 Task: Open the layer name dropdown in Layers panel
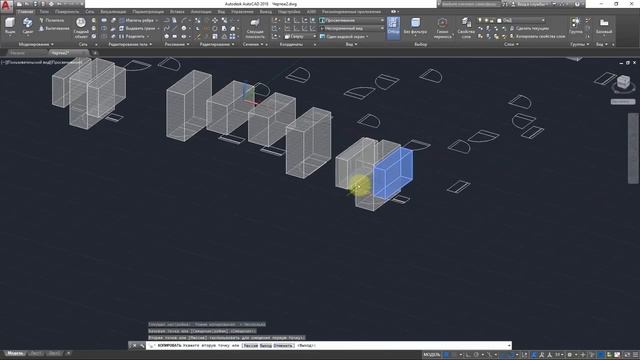521,20
